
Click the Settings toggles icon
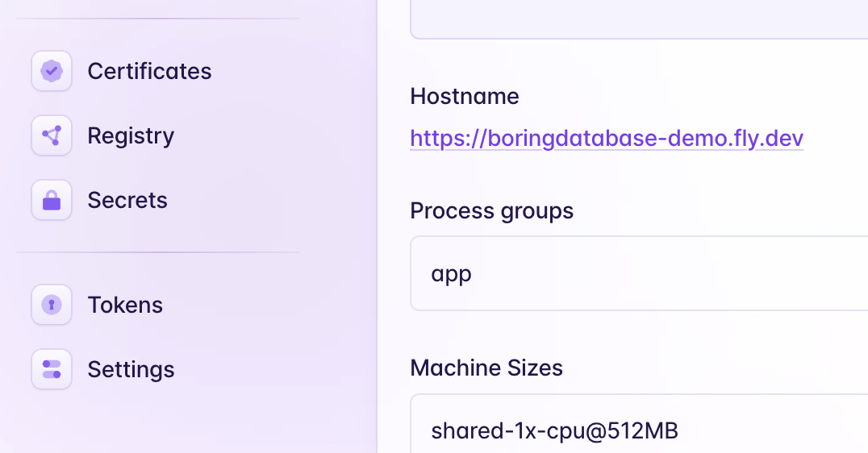click(52, 369)
